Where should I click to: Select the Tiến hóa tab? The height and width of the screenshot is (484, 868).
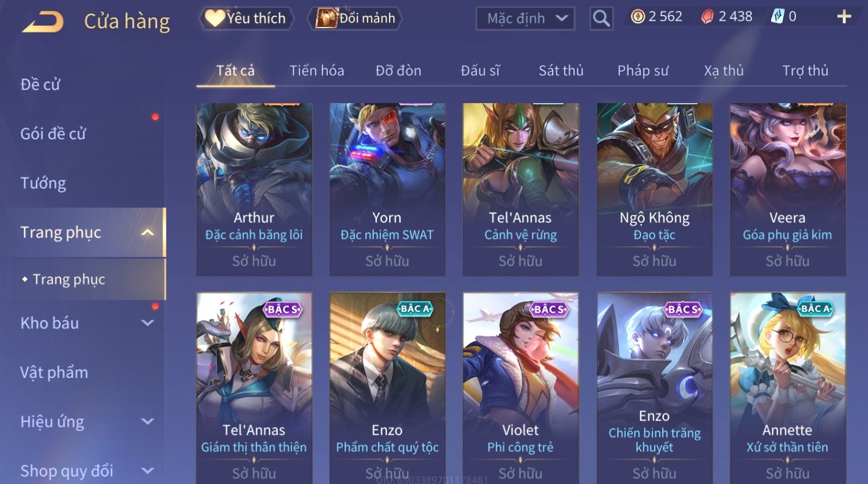click(316, 71)
